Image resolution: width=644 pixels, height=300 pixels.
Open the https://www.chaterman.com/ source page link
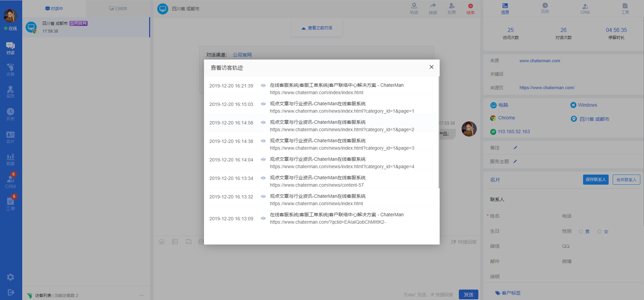[547, 88]
